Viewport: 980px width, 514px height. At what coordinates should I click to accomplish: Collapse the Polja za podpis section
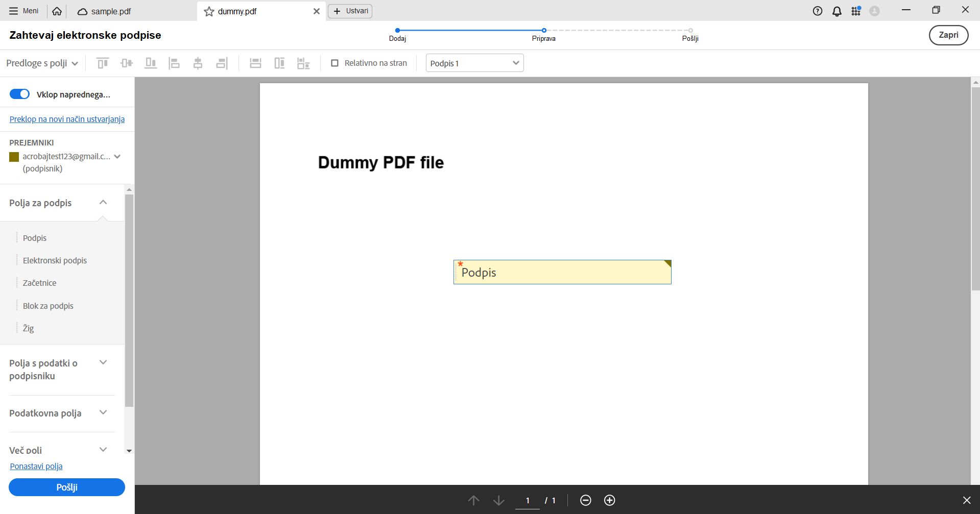(x=103, y=203)
